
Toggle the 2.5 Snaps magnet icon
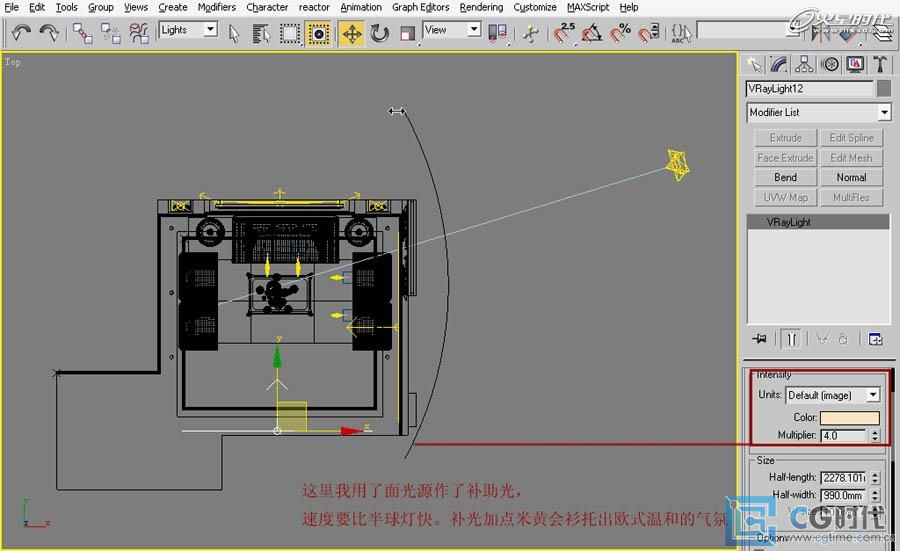(564, 33)
